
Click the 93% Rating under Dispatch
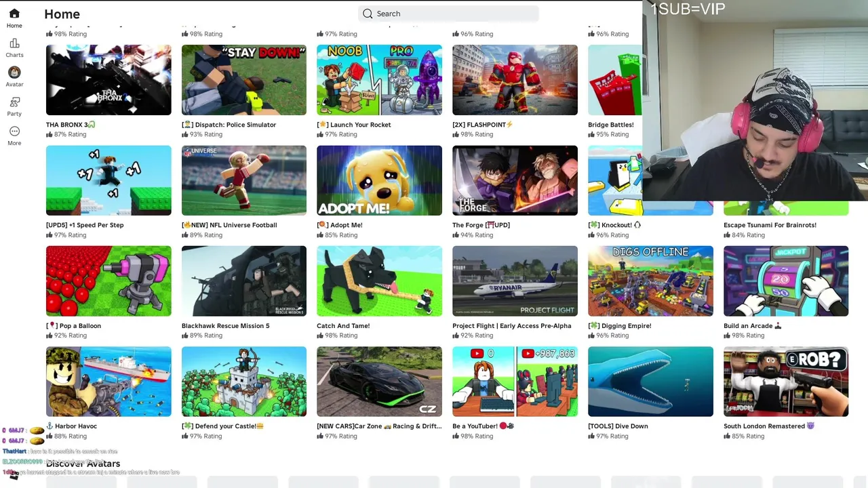(201, 134)
